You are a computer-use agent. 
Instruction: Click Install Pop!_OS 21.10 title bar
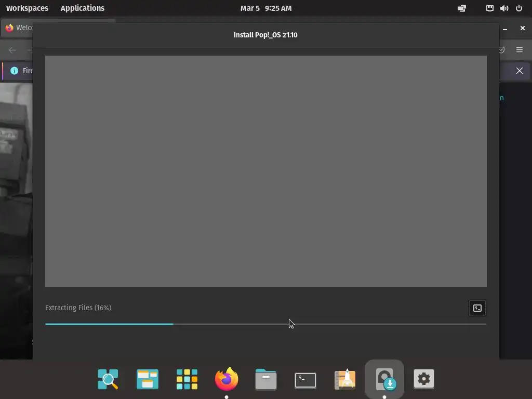pos(265,35)
